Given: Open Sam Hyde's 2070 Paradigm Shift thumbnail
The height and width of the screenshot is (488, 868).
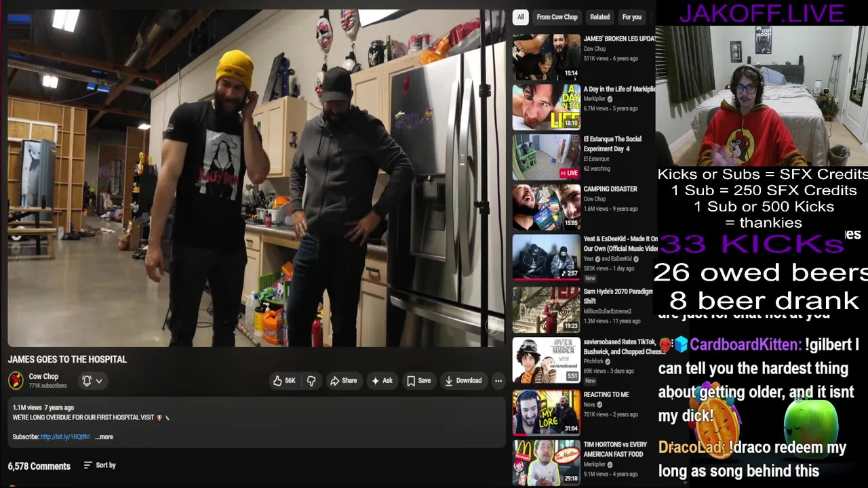Looking at the screenshot, I should click(546, 310).
